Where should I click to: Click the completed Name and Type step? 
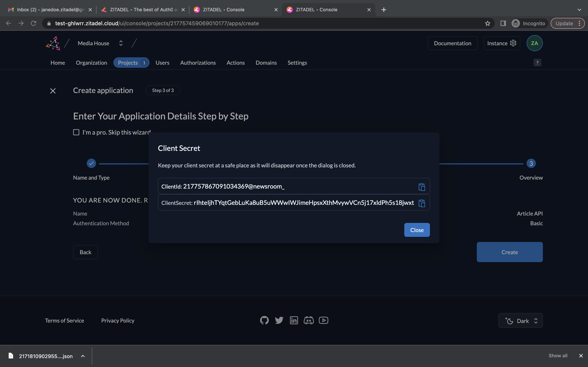pos(91,163)
